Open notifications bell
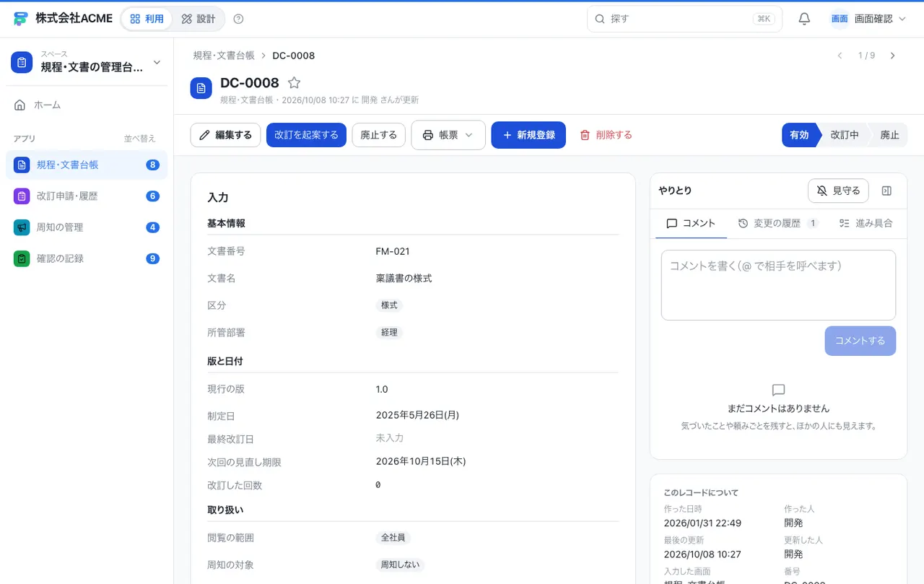The width and height of the screenshot is (924, 584). click(804, 19)
